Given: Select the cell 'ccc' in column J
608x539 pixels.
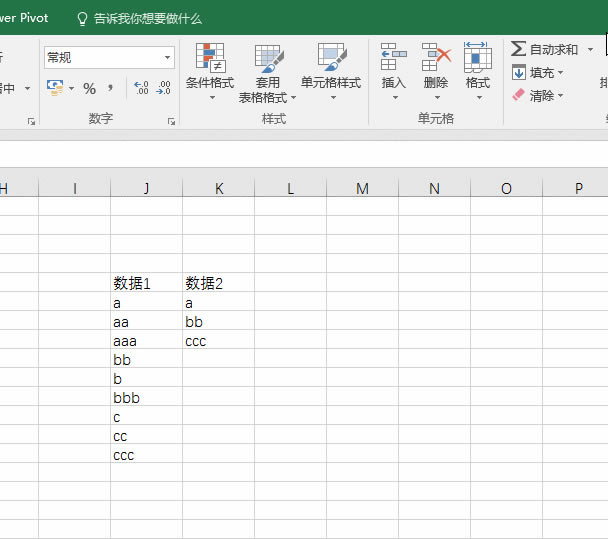Looking at the screenshot, I should [147, 453].
